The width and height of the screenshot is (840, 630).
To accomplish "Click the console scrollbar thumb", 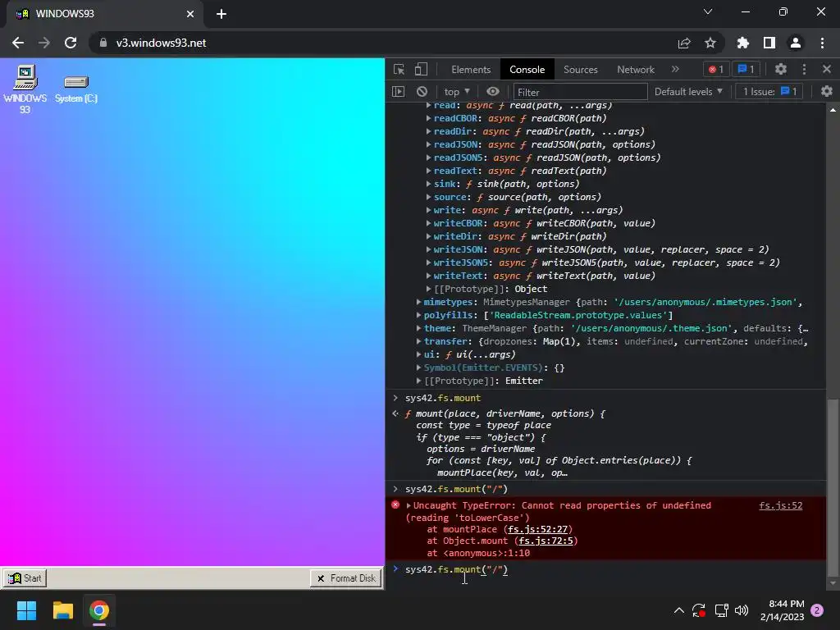I will coord(833,486).
